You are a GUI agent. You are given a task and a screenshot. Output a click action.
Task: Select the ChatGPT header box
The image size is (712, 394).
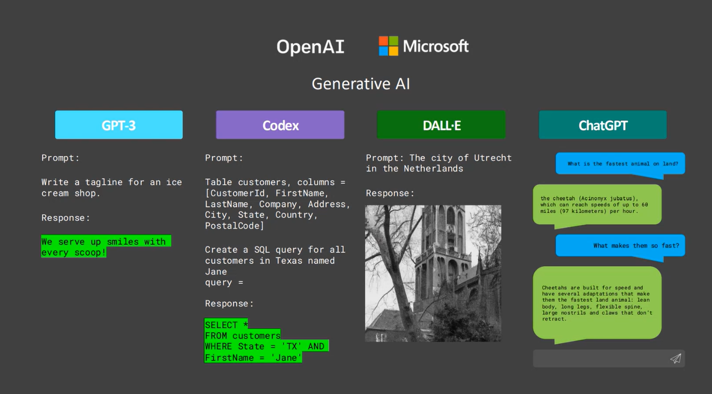point(603,125)
